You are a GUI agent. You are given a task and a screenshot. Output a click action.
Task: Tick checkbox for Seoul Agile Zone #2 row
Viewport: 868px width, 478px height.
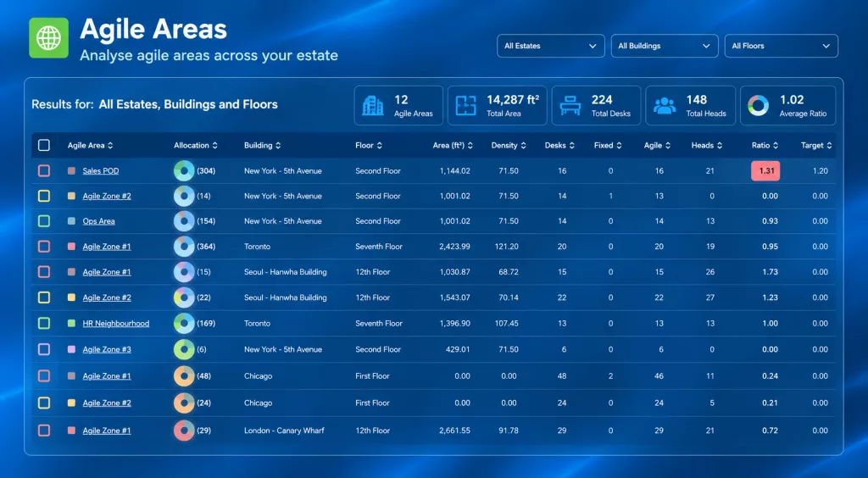coord(44,297)
